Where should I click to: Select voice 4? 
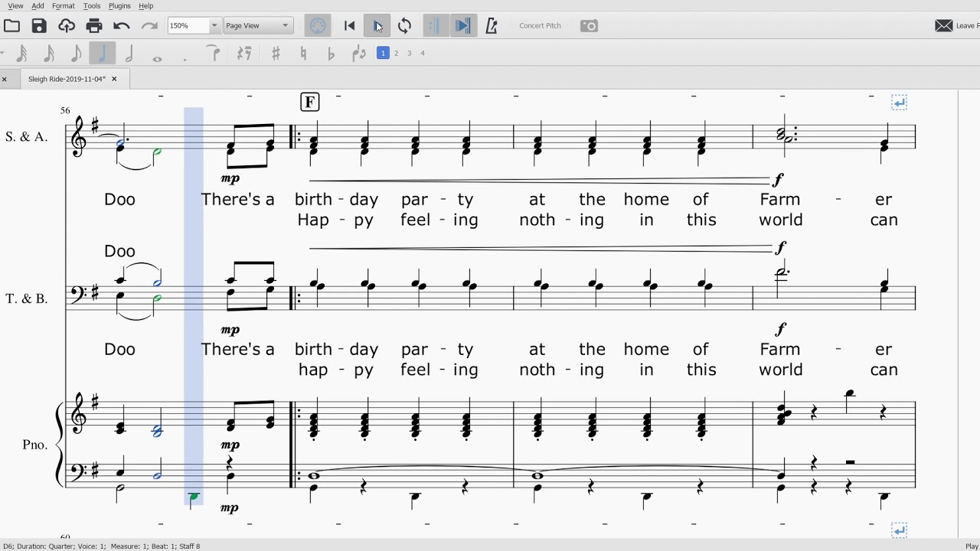tap(422, 53)
